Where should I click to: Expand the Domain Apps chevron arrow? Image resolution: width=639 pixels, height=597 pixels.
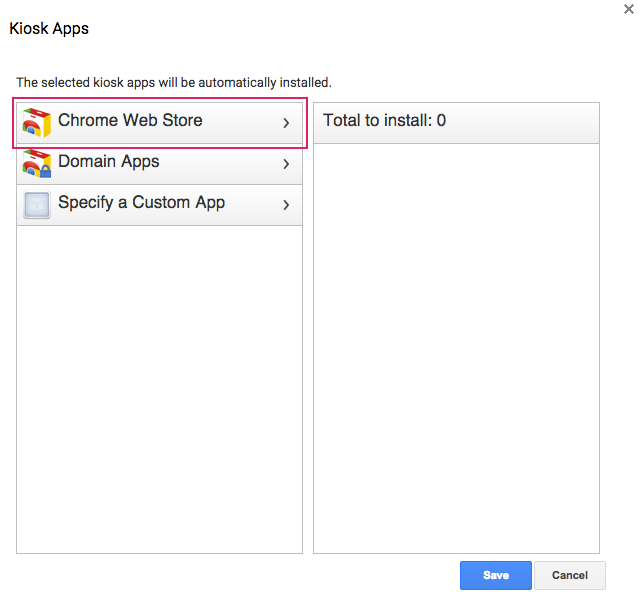click(x=286, y=164)
